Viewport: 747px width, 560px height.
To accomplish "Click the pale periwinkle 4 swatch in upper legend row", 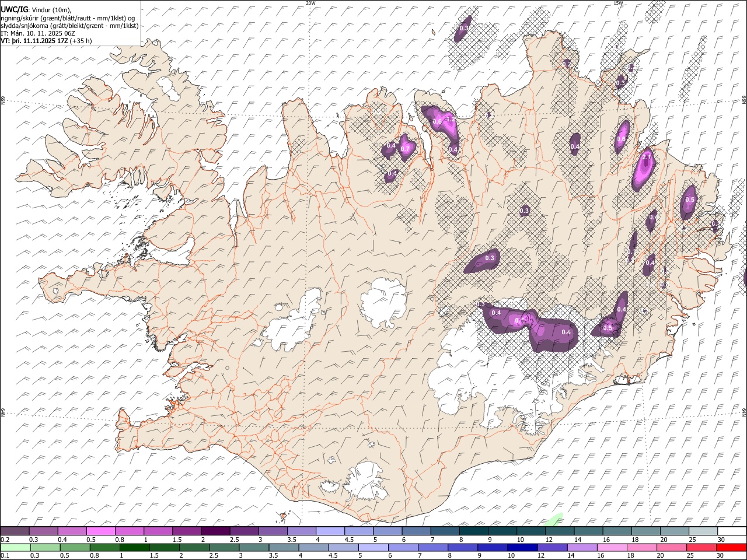I will (330, 531).
